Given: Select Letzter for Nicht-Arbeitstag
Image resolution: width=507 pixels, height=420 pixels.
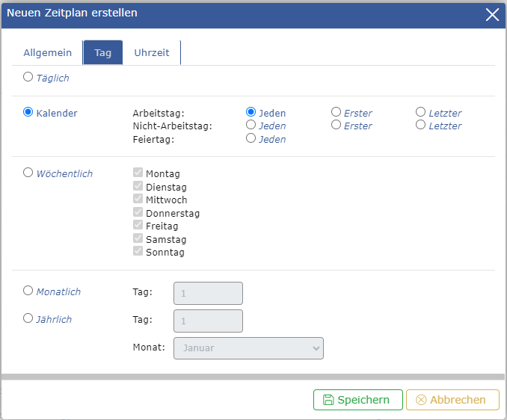Looking at the screenshot, I should 421,125.
